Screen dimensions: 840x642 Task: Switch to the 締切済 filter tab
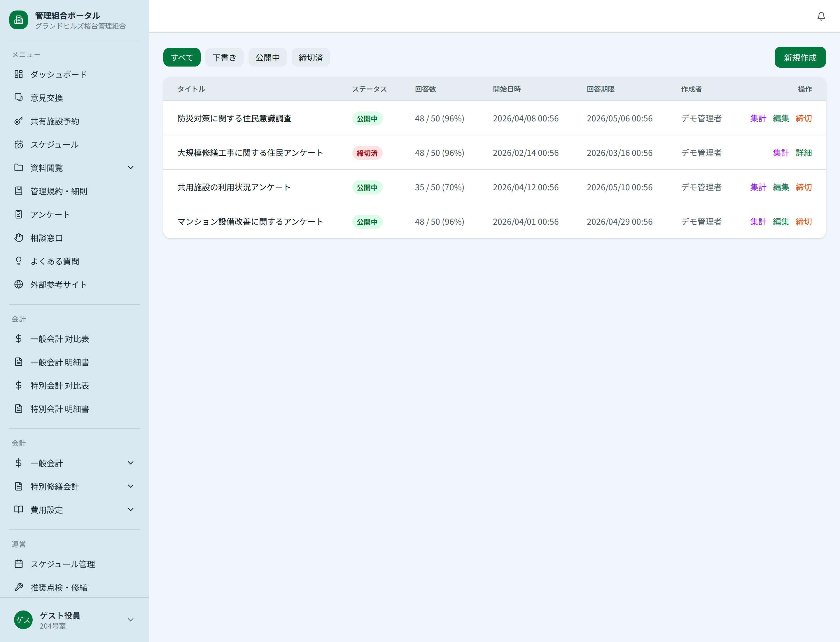coord(311,57)
